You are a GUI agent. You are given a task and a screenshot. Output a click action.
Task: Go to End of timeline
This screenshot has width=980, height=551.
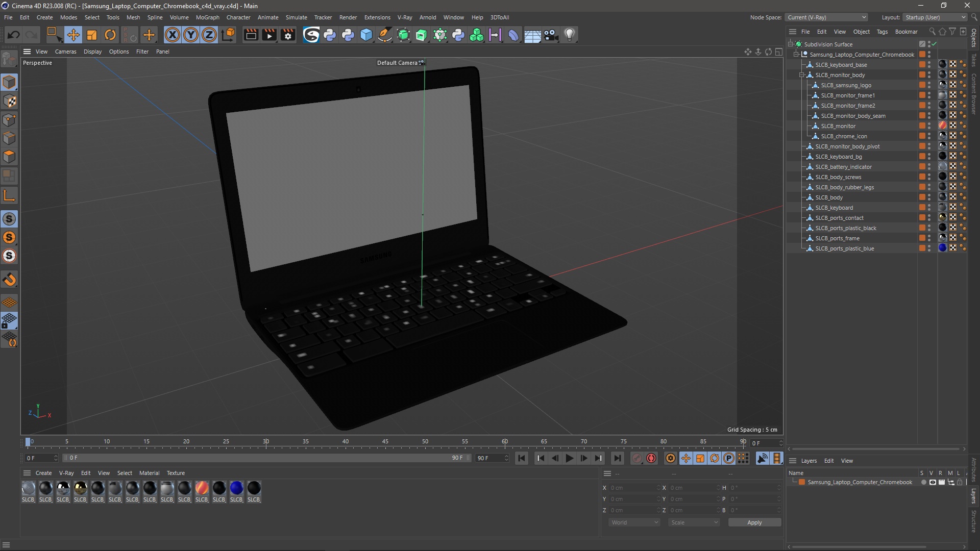tap(617, 458)
